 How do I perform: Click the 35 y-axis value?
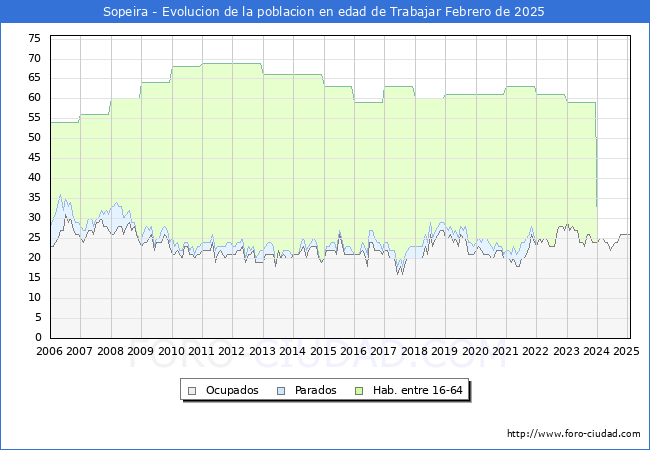pos(34,197)
